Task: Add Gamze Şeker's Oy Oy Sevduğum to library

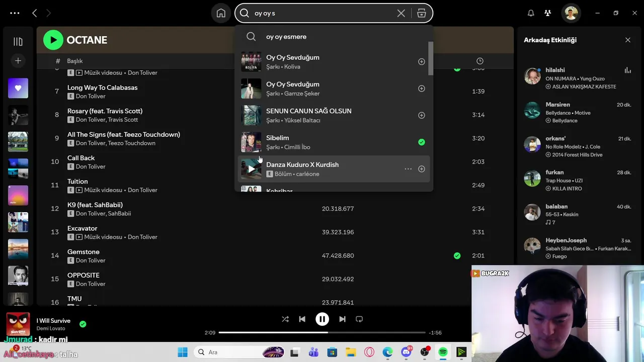Action: click(422, 88)
